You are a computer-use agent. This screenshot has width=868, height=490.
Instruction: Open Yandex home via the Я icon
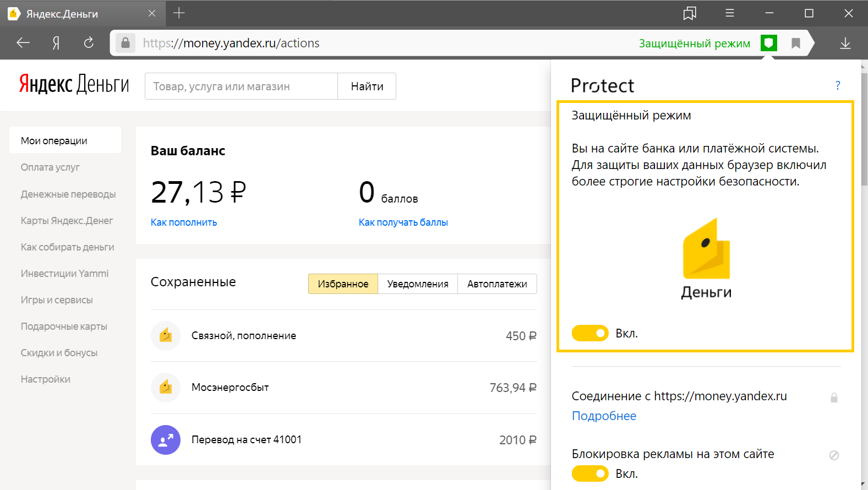tap(56, 43)
